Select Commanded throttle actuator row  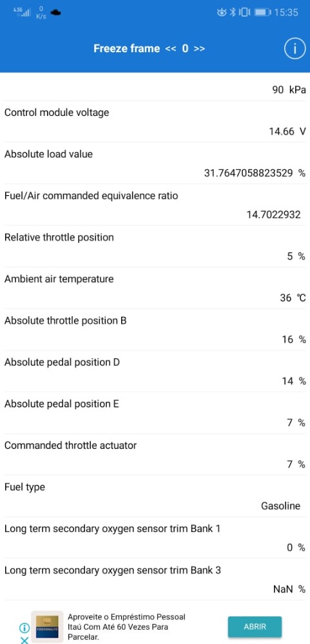click(x=155, y=455)
